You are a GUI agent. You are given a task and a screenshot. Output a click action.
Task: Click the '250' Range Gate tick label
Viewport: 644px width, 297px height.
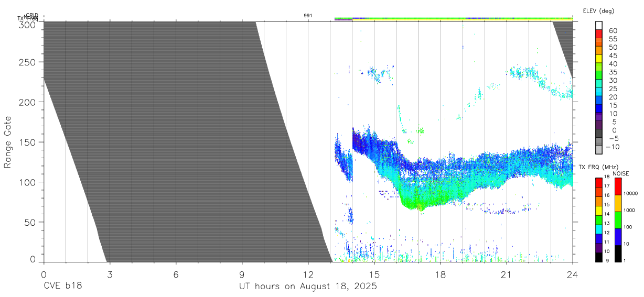[28, 62]
